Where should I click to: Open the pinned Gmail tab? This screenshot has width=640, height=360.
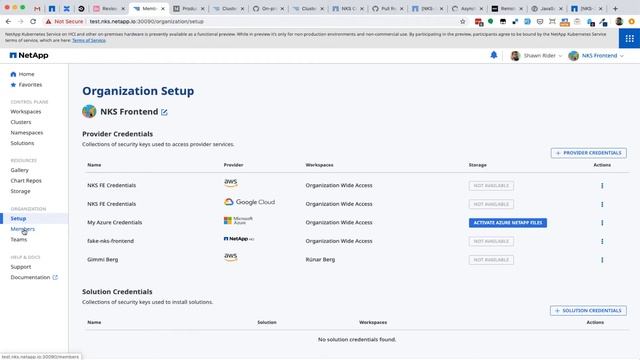(37, 8)
